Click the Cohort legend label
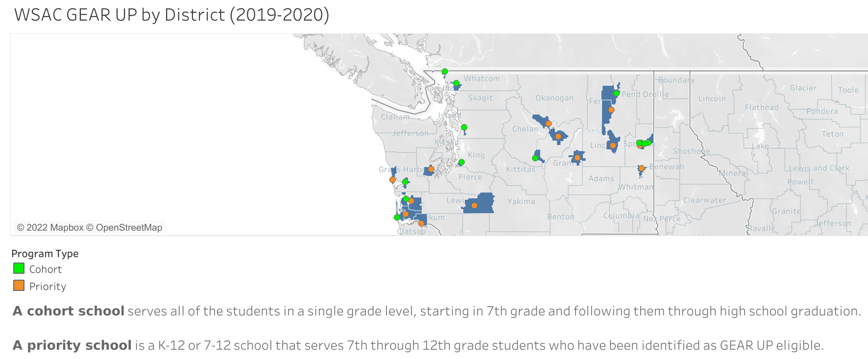 pos(46,269)
